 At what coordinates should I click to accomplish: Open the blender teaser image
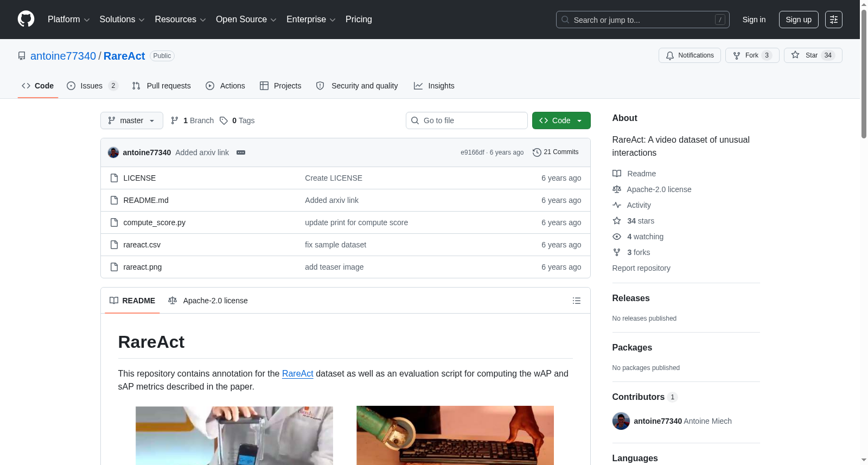coord(234,436)
